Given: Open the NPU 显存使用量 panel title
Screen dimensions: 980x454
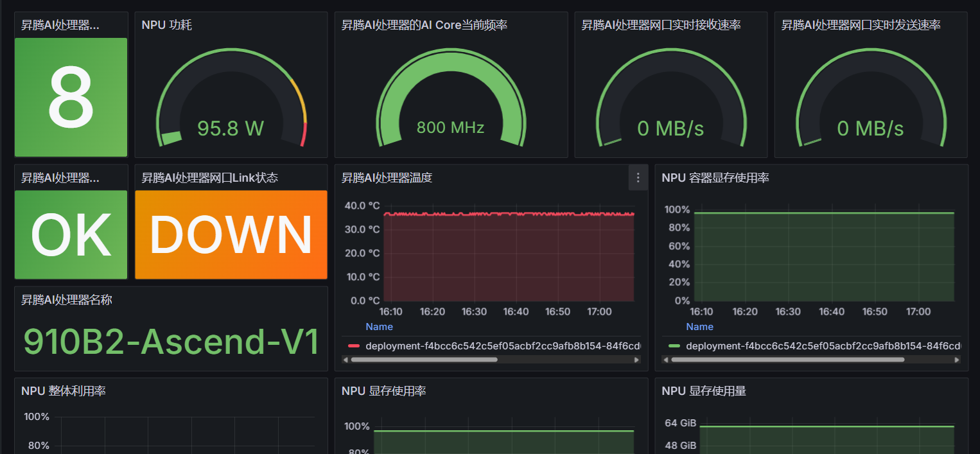Looking at the screenshot, I should click(704, 391).
